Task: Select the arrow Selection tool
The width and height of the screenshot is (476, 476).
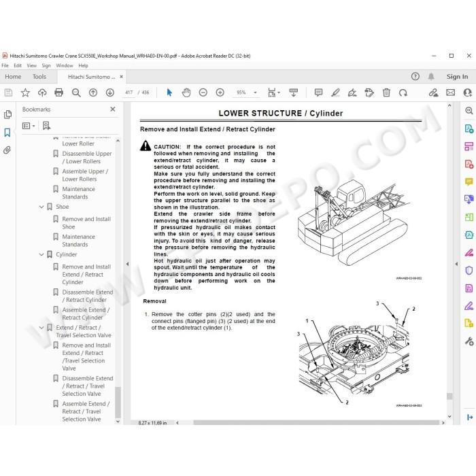Action: coord(169,92)
